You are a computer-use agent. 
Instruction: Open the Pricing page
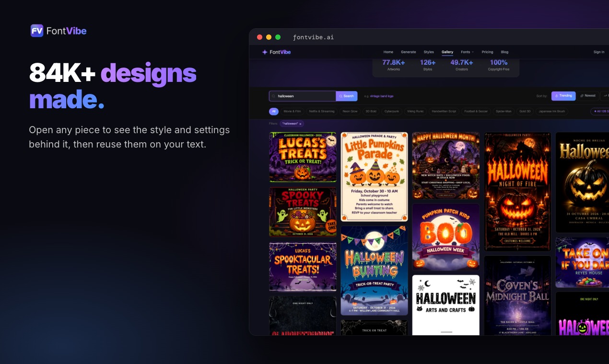(x=487, y=52)
